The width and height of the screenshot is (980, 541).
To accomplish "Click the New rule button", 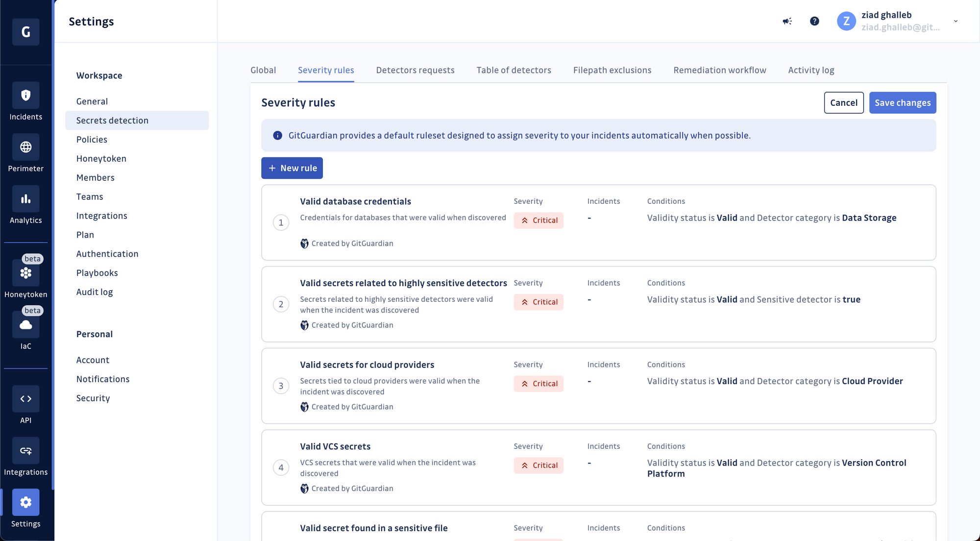I will pyautogui.click(x=292, y=168).
